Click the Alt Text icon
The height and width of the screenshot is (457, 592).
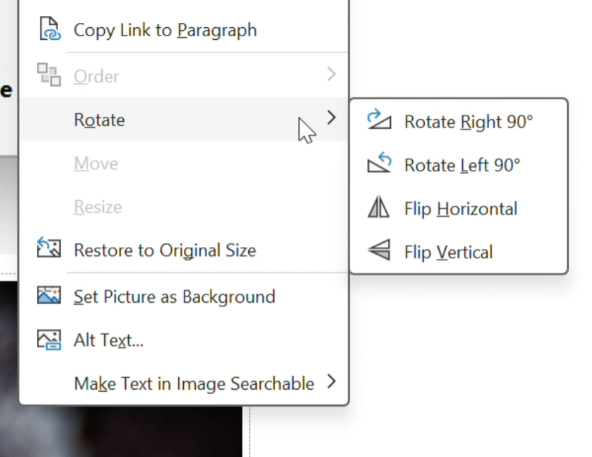[x=49, y=339]
